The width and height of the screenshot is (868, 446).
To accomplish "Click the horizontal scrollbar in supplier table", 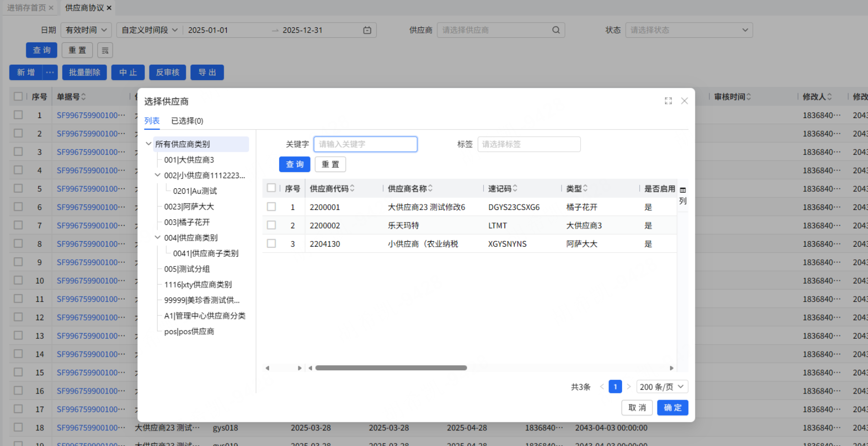I will [391, 368].
